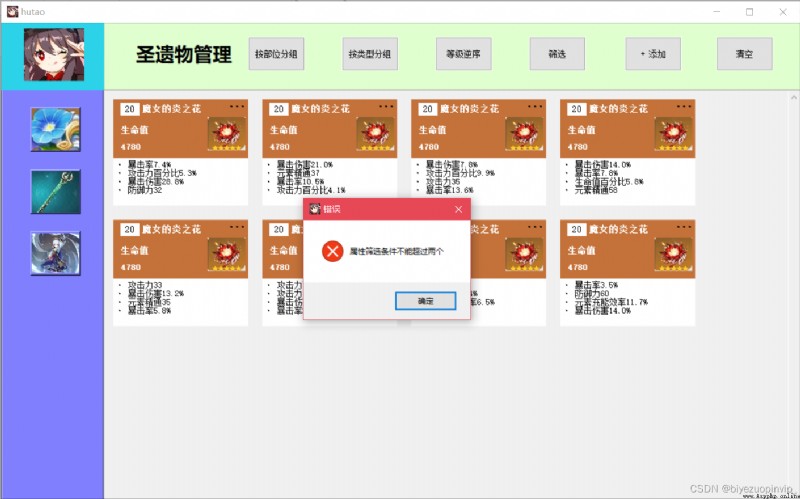800x499 pixels.
Task: Open three-dot menu on card with 暴击率7.4%
Action: pos(237,107)
